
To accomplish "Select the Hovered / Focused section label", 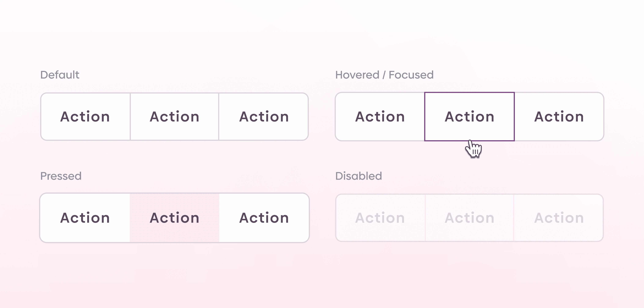I will point(384,74).
